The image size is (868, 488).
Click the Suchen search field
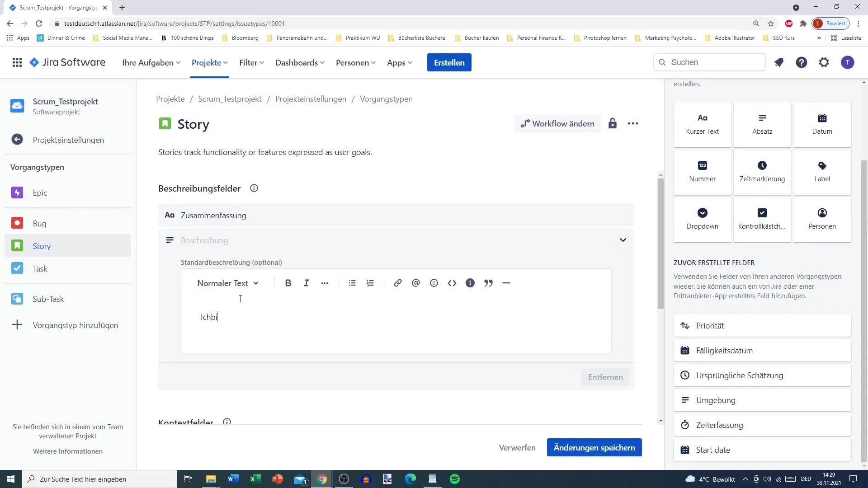(x=710, y=62)
